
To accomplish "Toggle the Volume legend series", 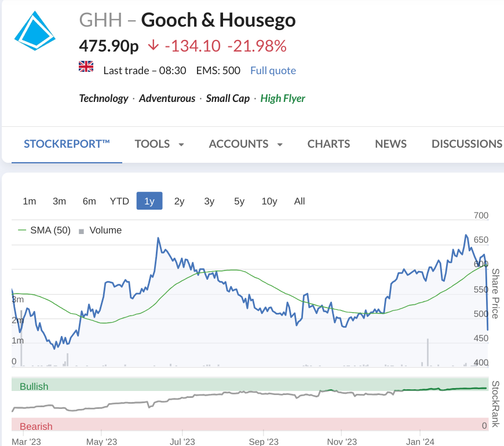I will point(100,231).
